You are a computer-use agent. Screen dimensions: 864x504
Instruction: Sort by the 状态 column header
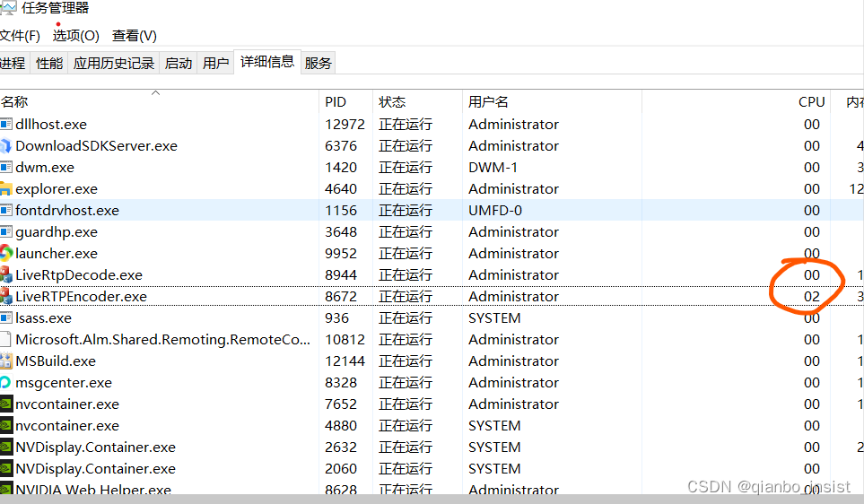click(x=417, y=102)
